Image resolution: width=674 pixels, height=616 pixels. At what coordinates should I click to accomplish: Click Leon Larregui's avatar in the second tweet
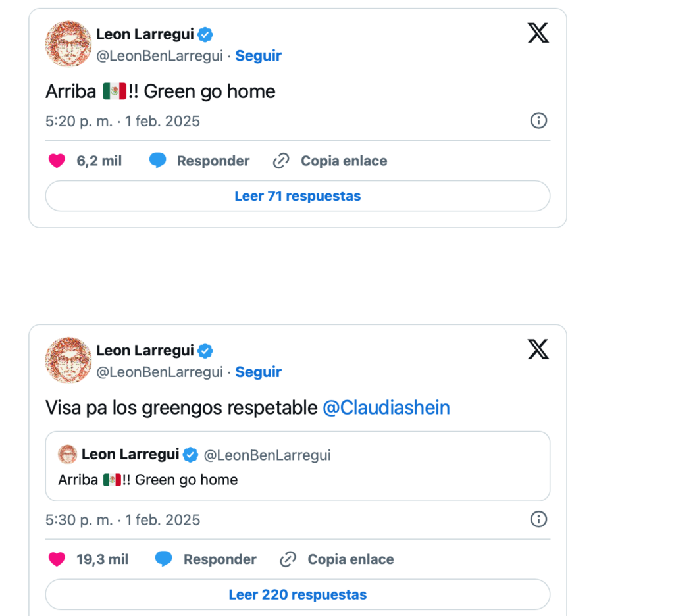pyautogui.click(x=68, y=360)
